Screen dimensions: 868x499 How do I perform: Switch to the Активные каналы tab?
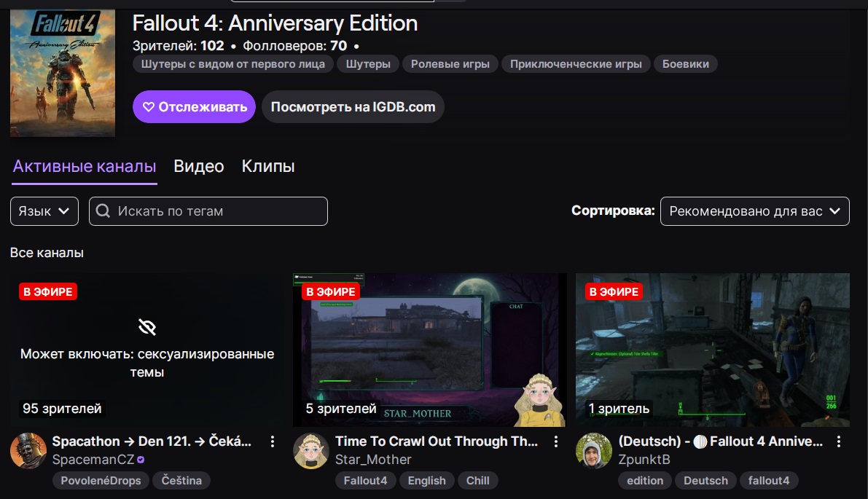[85, 167]
